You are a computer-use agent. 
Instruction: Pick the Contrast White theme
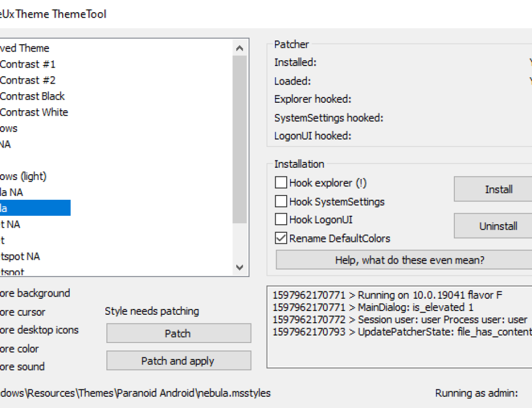click(x=34, y=112)
